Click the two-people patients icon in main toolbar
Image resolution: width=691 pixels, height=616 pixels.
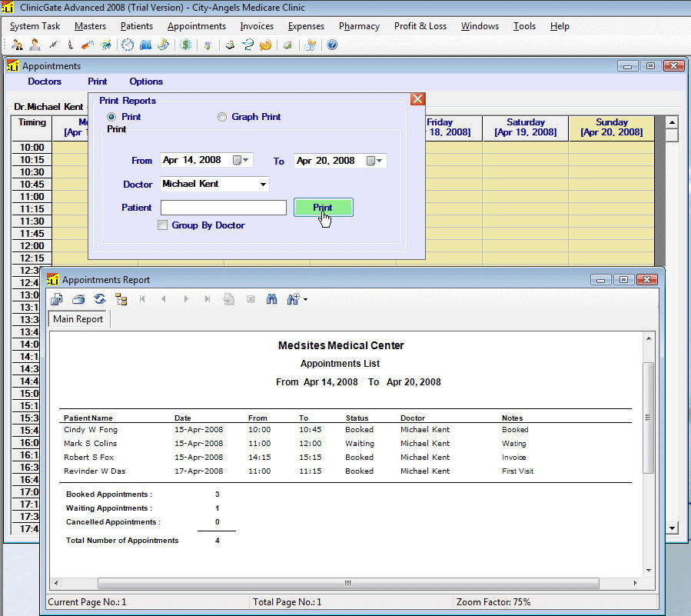pos(17,45)
